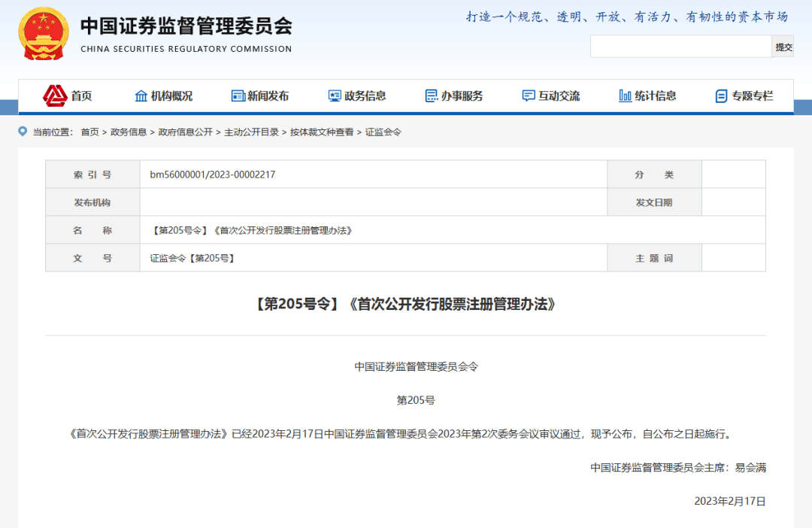Image resolution: width=812 pixels, height=528 pixels.
Task: Click breadcrumb link 政务信息
Action: pos(129,132)
